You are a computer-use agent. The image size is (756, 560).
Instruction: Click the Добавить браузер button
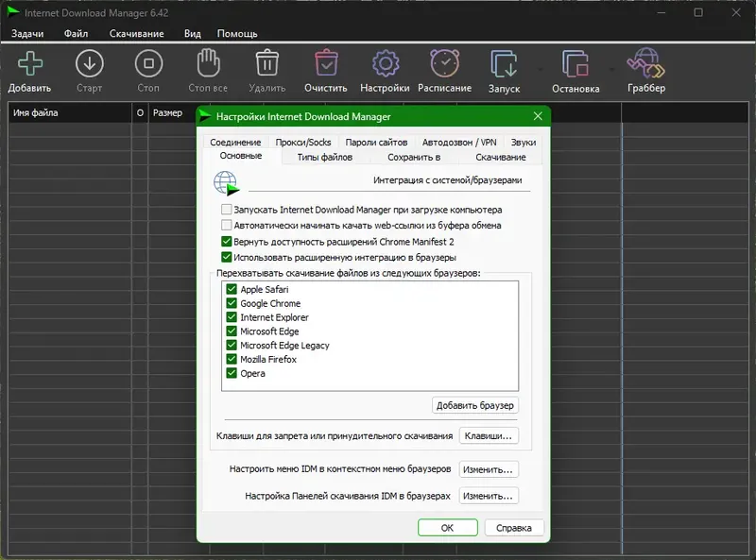[475, 405]
